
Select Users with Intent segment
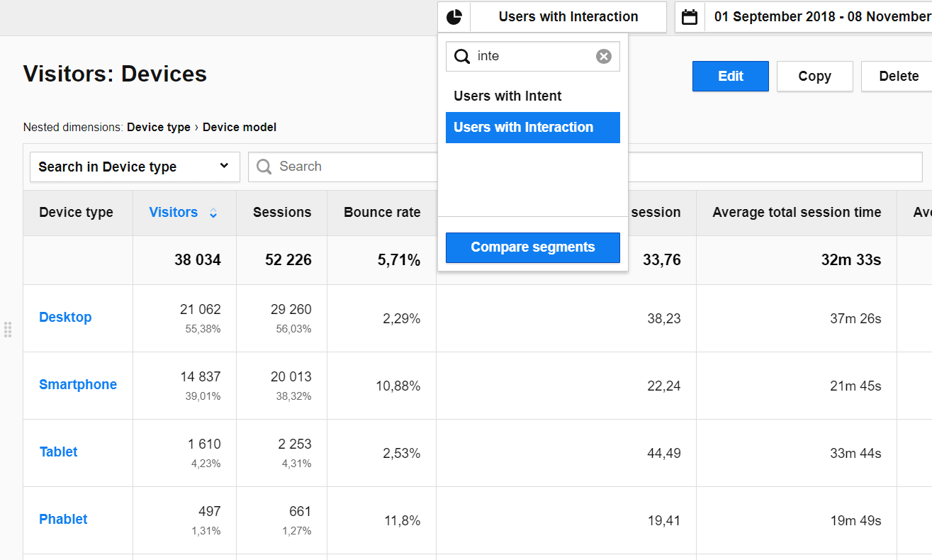click(507, 96)
